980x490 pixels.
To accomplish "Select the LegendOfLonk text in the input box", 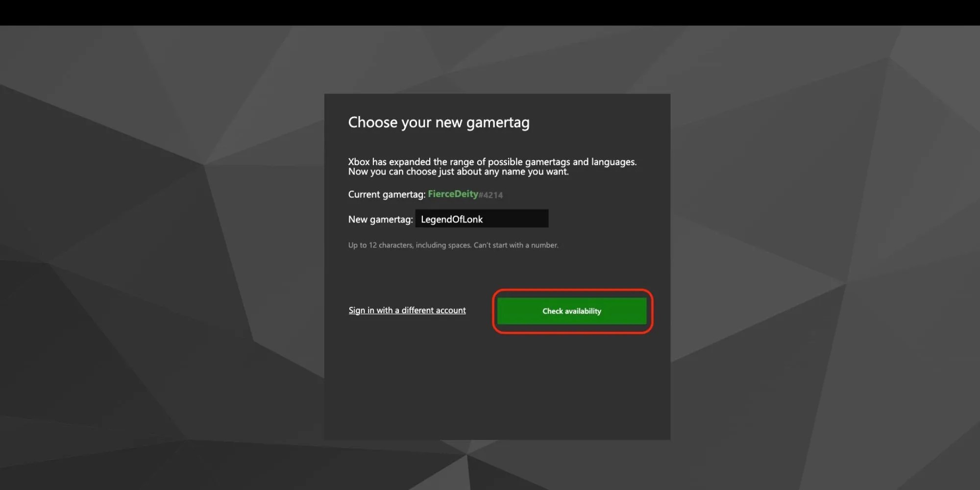I will coord(451,219).
